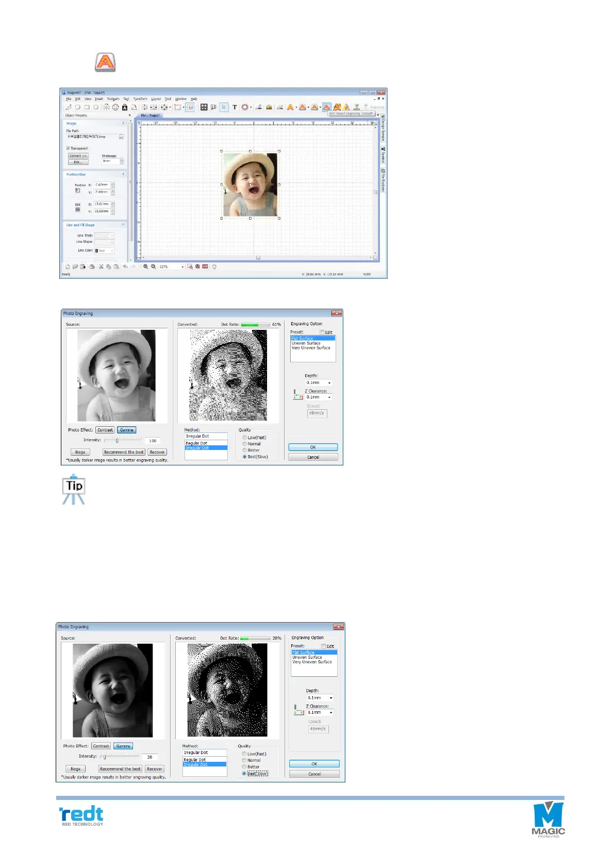This screenshot has height=868, width=614.
Task: Open the File menu in MagicART
Action: (x=69, y=99)
